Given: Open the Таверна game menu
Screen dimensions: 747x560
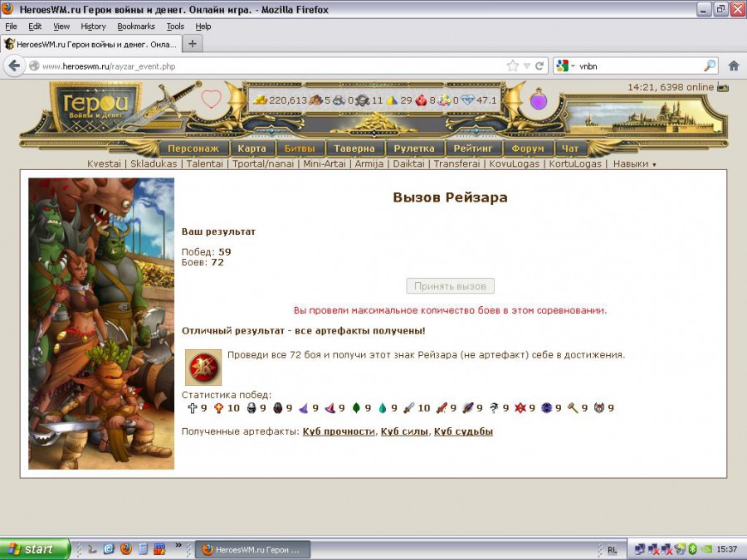Looking at the screenshot, I should (x=354, y=149).
